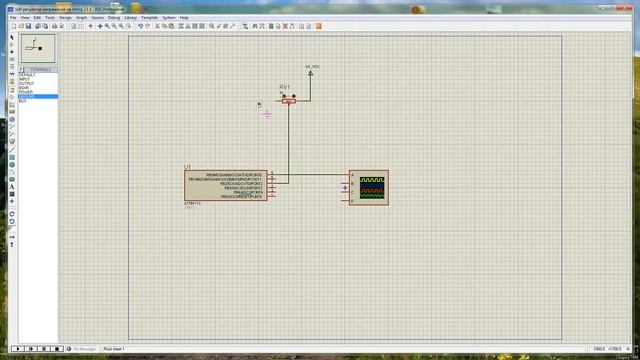This screenshot has width=640, height=360.
Task: Click the New design toolbar icon
Action: [x=13, y=26]
